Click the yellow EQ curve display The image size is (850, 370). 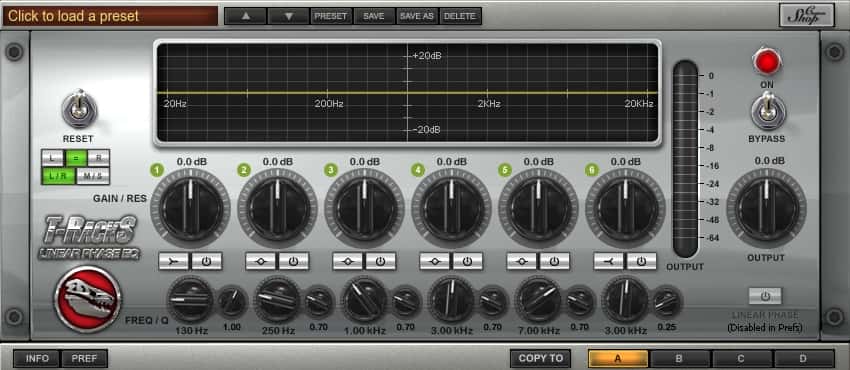coord(407,93)
